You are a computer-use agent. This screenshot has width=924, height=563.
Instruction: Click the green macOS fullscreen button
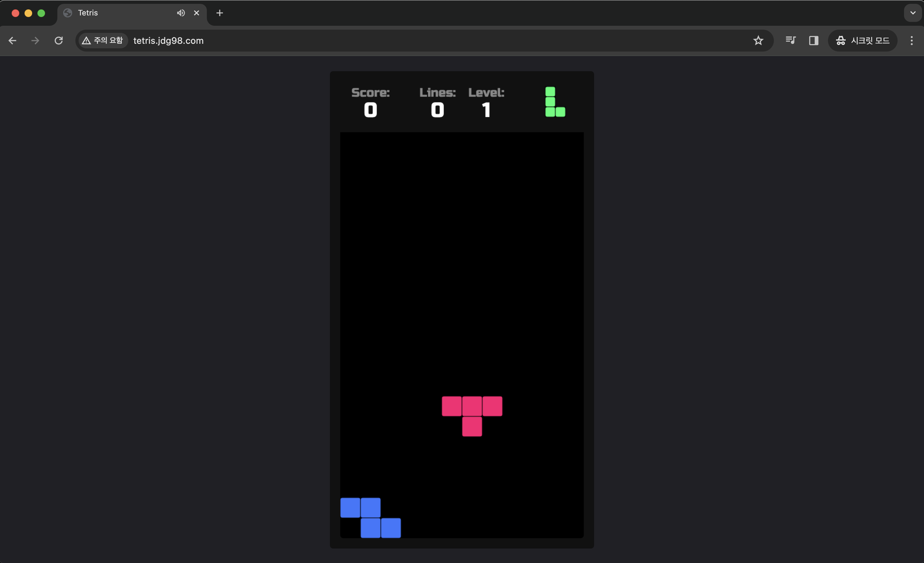click(41, 13)
